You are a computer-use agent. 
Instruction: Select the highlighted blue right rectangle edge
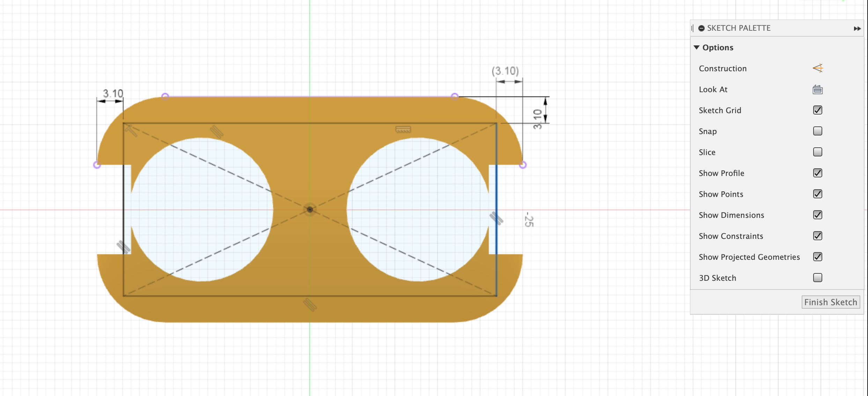click(x=496, y=210)
